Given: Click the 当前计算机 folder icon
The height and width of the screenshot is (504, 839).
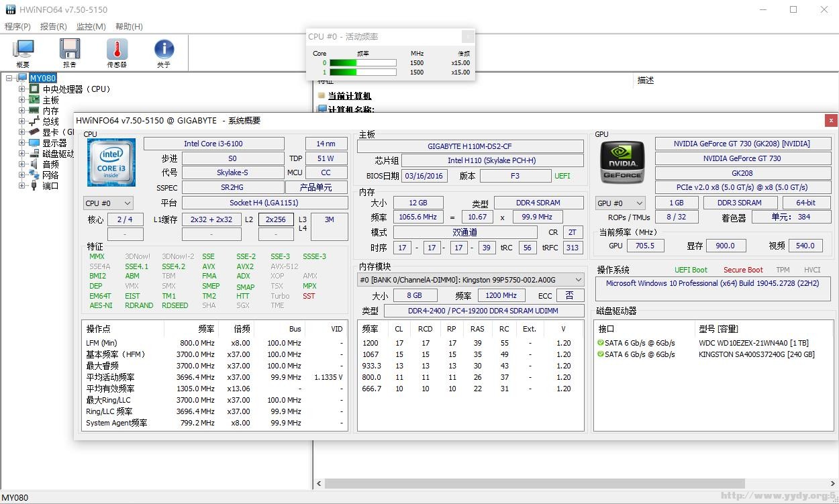Looking at the screenshot, I should [x=322, y=96].
